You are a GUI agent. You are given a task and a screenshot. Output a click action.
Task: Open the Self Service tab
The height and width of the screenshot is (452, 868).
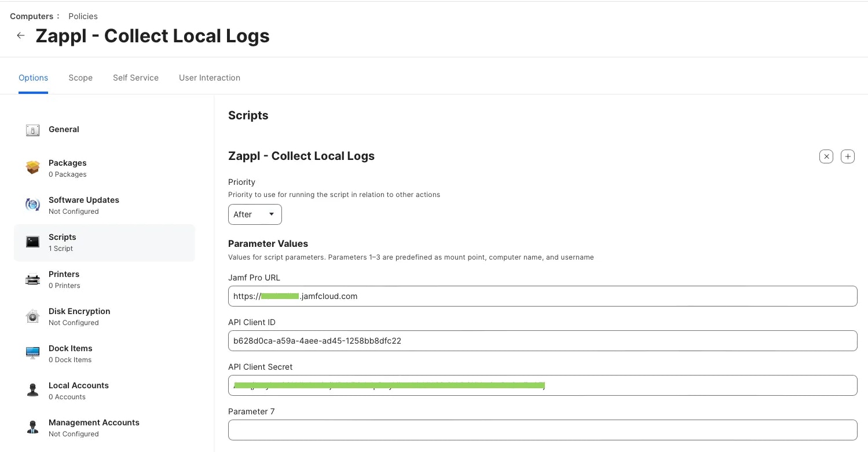point(135,78)
